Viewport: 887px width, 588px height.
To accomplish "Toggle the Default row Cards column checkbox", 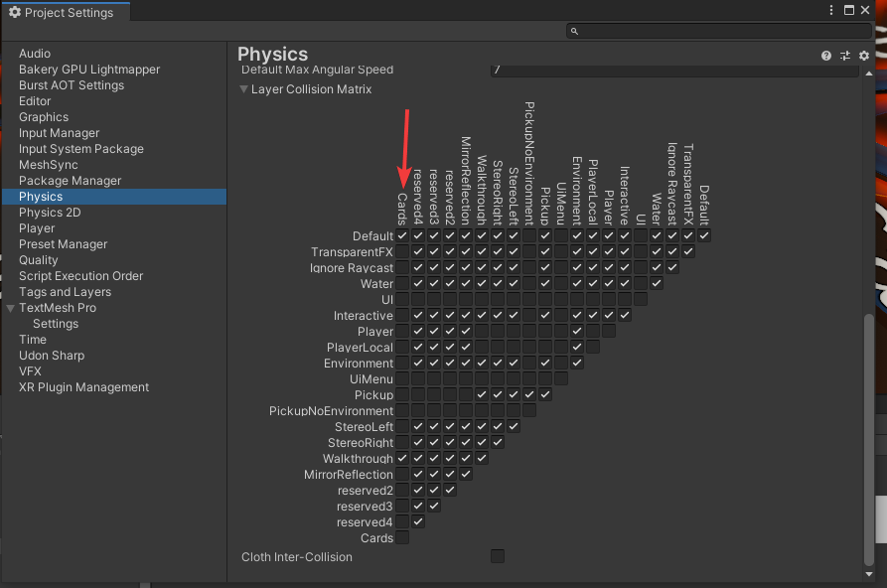I will tap(402, 236).
